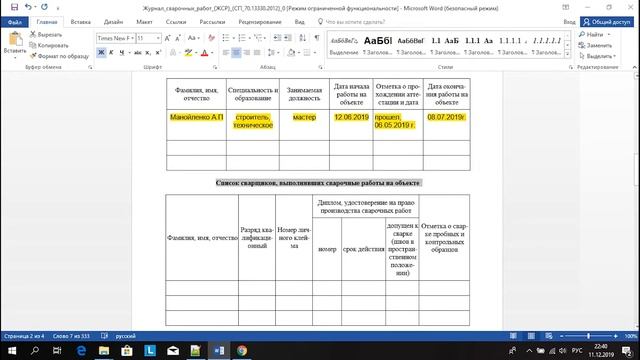Open Выделить selection dropdown

(x=598, y=56)
